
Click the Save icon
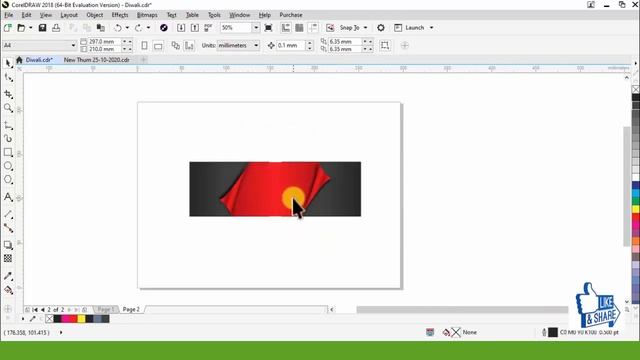tap(42, 28)
